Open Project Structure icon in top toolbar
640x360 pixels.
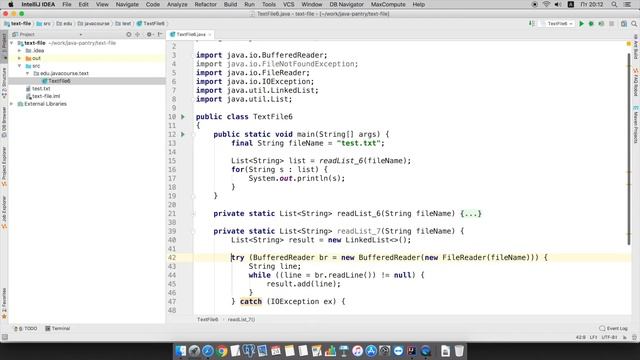(x=624, y=24)
